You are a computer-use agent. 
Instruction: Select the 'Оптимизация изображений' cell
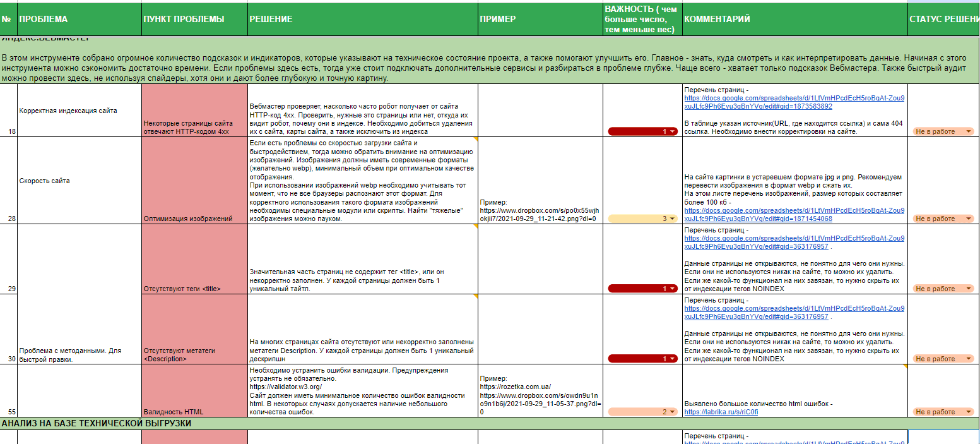pyautogui.click(x=194, y=181)
